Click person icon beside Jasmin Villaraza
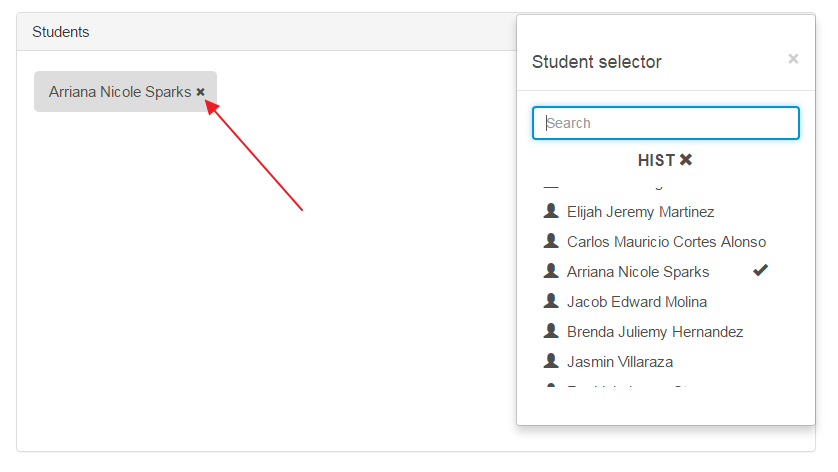The image size is (838, 472). pos(551,361)
